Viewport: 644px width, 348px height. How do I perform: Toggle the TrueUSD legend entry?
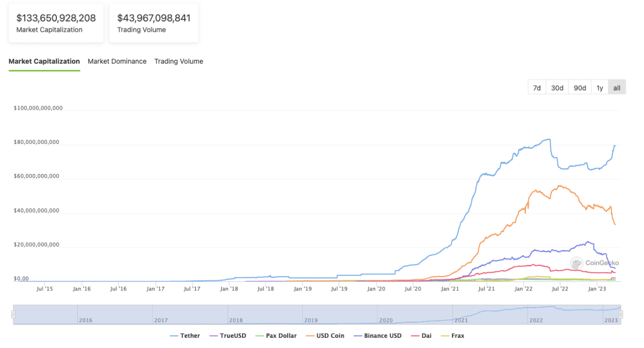point(226,336)
